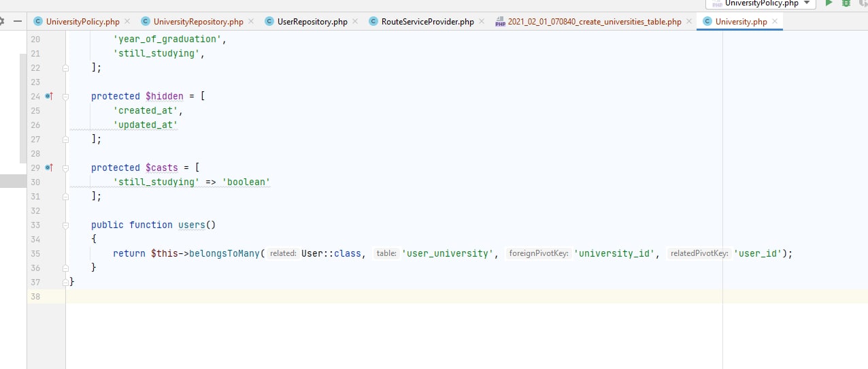Close the UniversityPolicy.php tab
The height and width of the screenshot is (369, 868).
[127, 22]
